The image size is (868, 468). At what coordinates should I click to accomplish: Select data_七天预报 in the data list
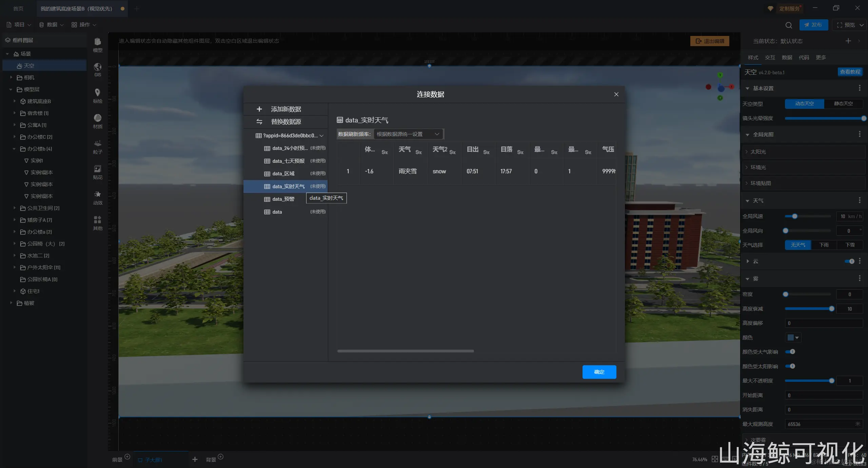[x=288, y=161]
